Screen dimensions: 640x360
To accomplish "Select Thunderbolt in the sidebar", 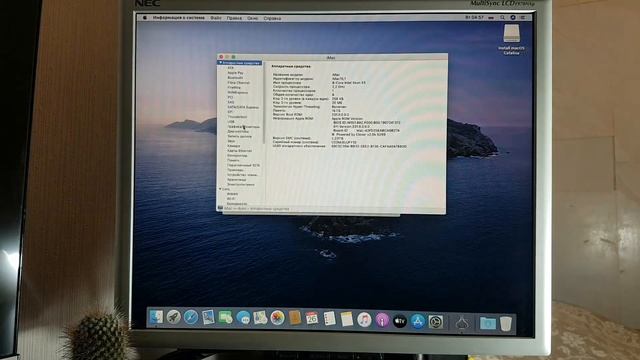I will 237,117.
